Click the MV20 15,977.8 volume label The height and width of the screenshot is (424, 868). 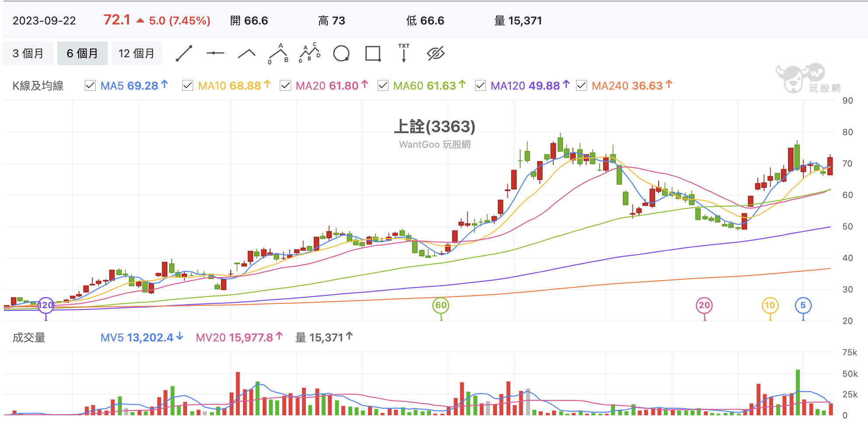click(239, 337)
